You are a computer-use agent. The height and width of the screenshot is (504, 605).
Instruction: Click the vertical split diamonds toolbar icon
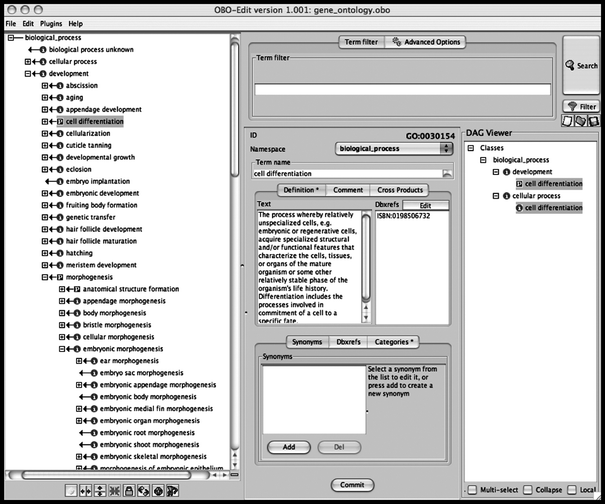coord(100,490)
